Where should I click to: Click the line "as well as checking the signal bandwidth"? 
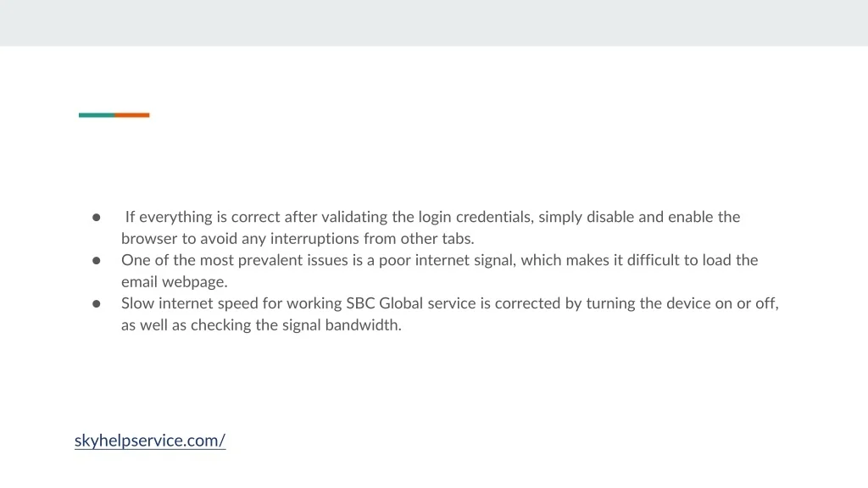[261, 325]
